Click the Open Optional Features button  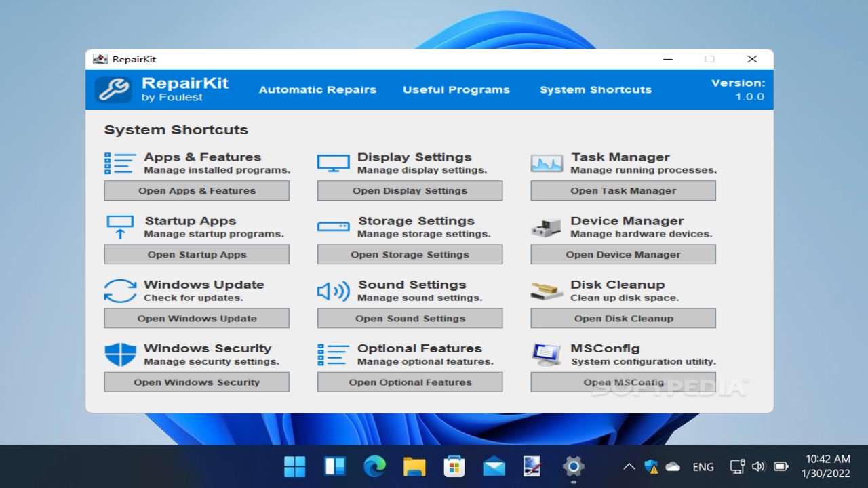pos(410,382)
